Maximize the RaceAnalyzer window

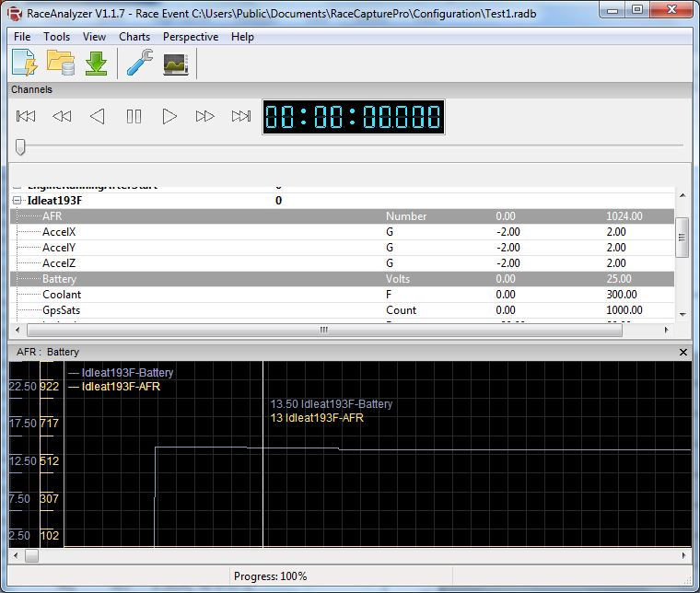pos(637,10)
